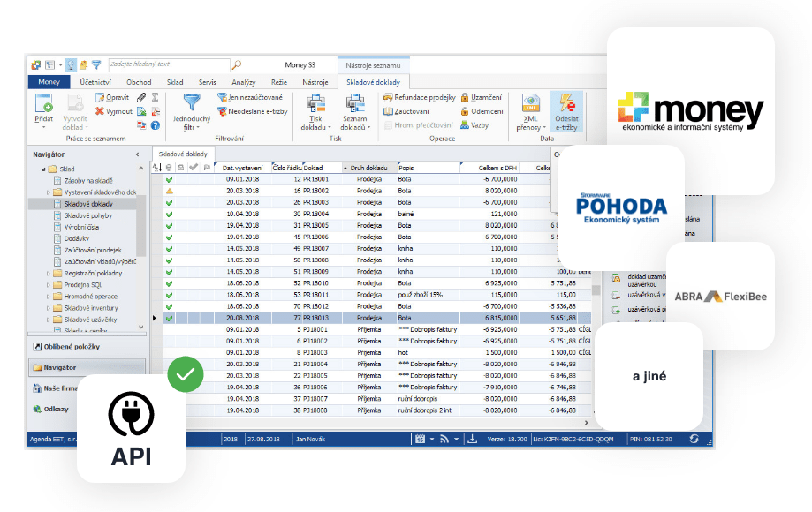The image size is (812, 512).
Task: Click the paperclip attachment icon in the ribbon
Action: coord(141,97)
